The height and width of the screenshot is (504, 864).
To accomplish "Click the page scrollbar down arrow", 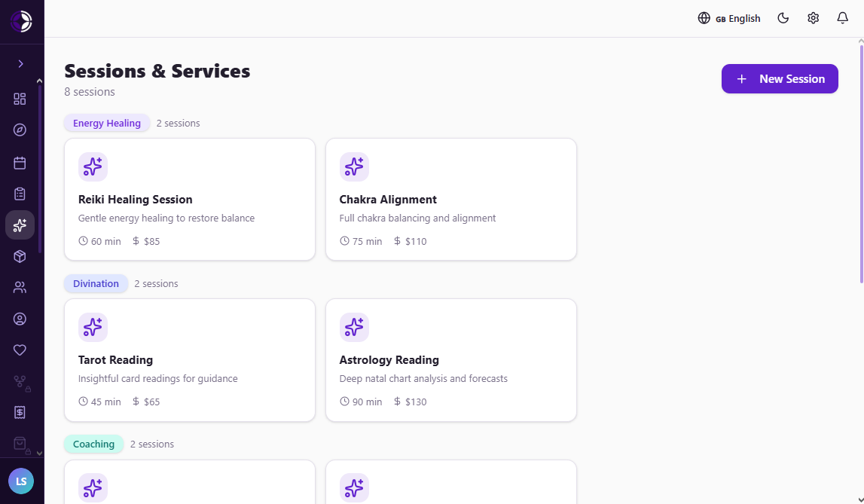I will point(861,500).
